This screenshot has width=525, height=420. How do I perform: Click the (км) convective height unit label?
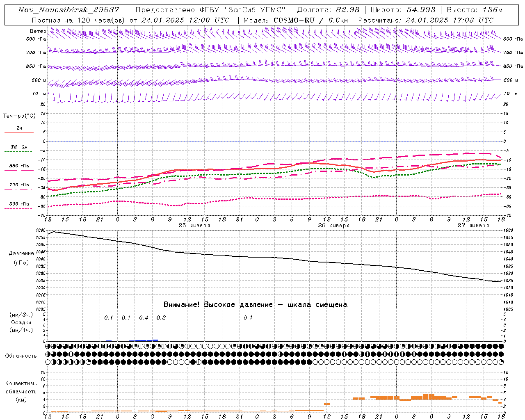(21, 399)
